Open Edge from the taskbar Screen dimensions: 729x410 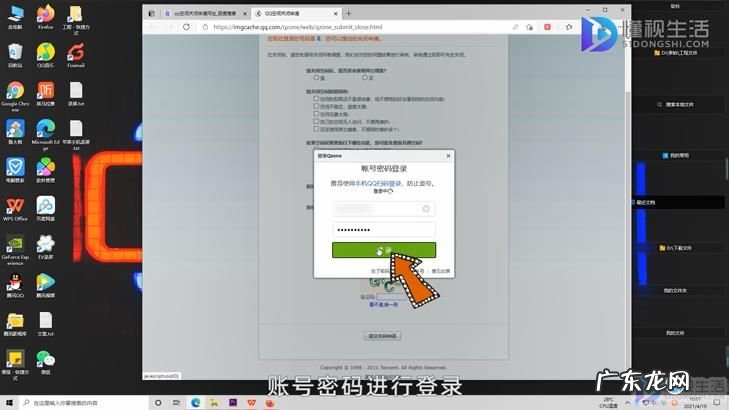(x=195, y=403)
